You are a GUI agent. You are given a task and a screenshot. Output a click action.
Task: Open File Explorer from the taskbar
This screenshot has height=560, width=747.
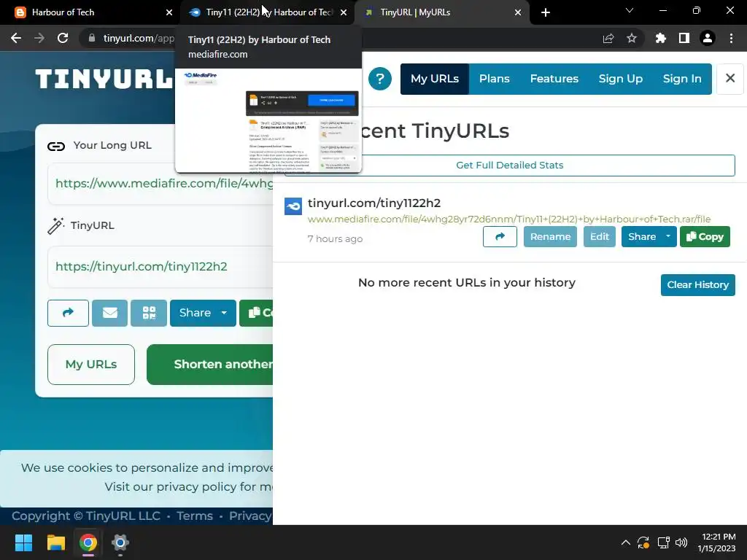pos(55,542)
